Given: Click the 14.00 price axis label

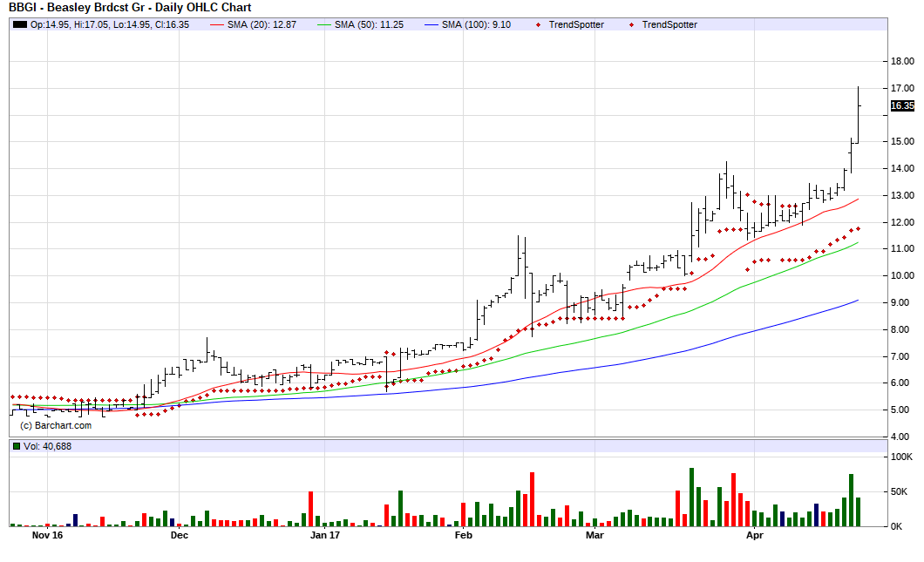Looking at the screenshot, I should tap(902, 168).
